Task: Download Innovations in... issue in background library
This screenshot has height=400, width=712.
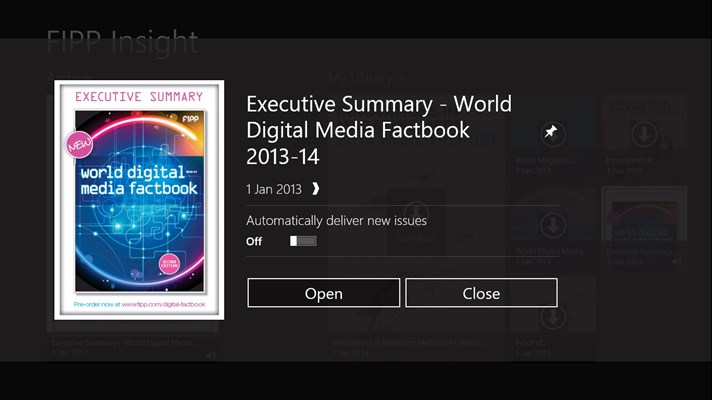Action: (x=644, y=134)
